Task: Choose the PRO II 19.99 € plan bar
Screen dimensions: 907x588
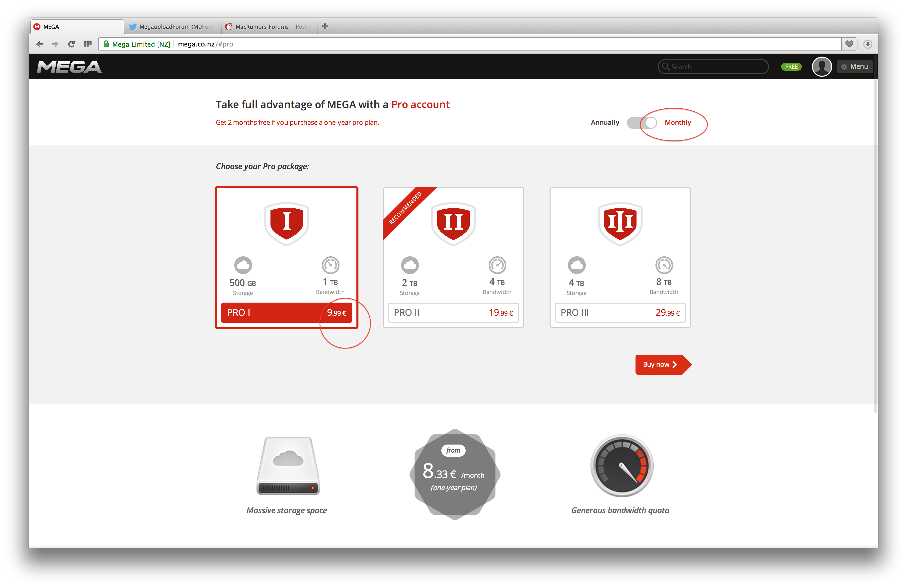Action: (x=453, y=313)
